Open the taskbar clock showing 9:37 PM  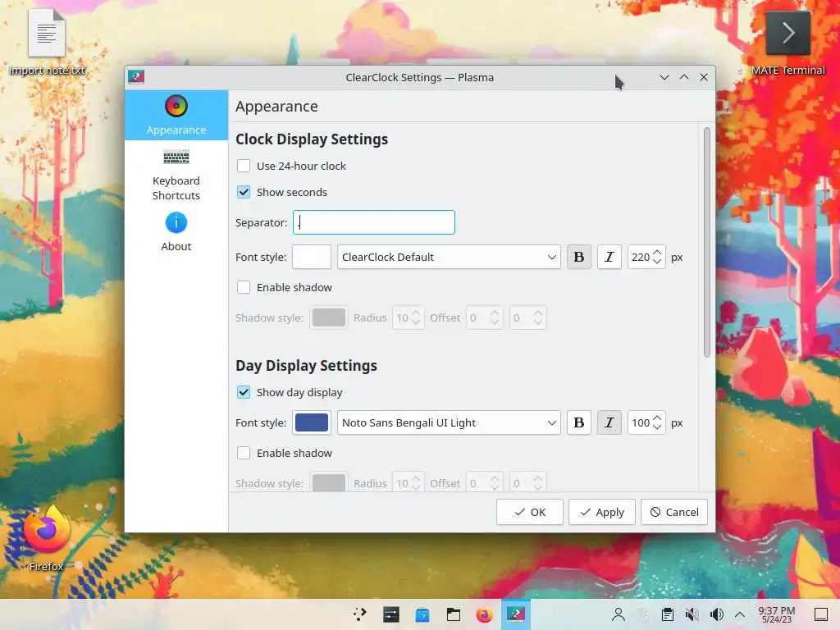tap(777, 614)
